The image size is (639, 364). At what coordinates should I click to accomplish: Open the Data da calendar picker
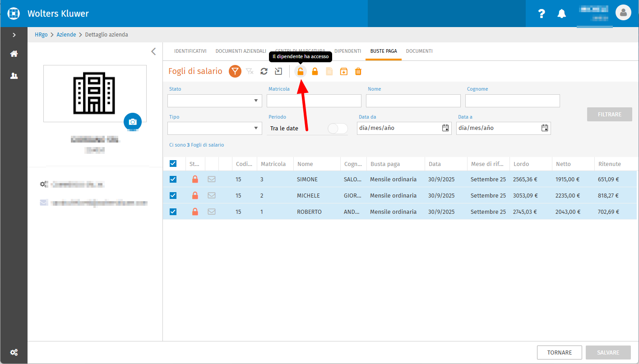coord(445,128)
